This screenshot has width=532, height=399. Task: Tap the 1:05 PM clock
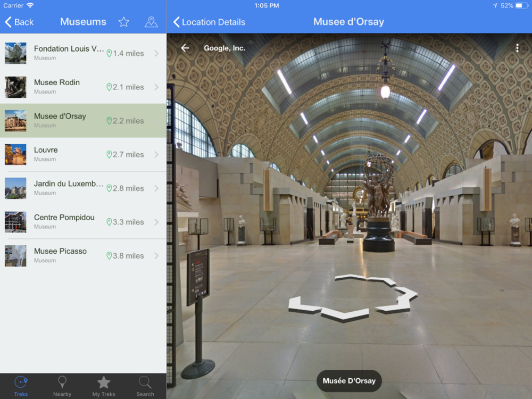(267, 5)
